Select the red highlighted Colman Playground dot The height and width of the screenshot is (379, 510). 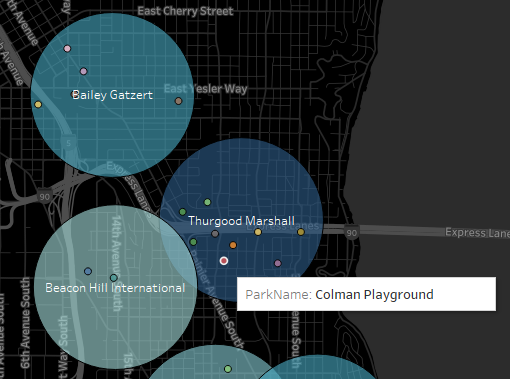coord(224,261)
